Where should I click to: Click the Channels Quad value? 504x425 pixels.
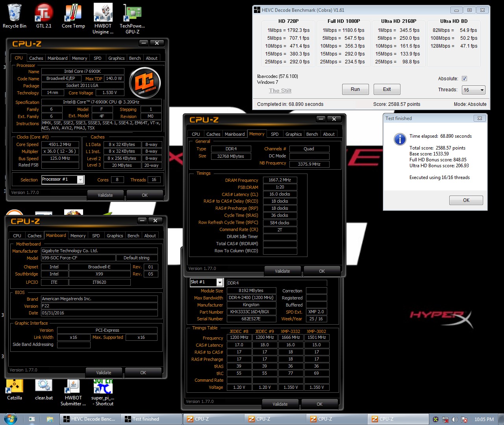[x=309, y=149]
